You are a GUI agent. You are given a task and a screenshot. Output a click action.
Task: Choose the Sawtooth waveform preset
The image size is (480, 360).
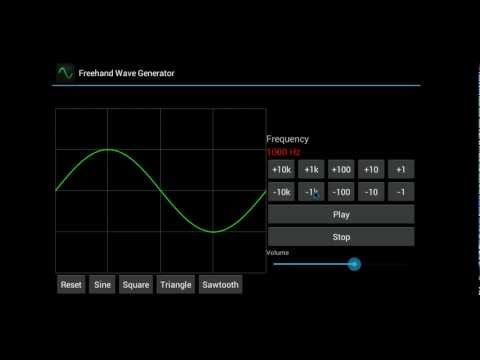coord(220,285)
